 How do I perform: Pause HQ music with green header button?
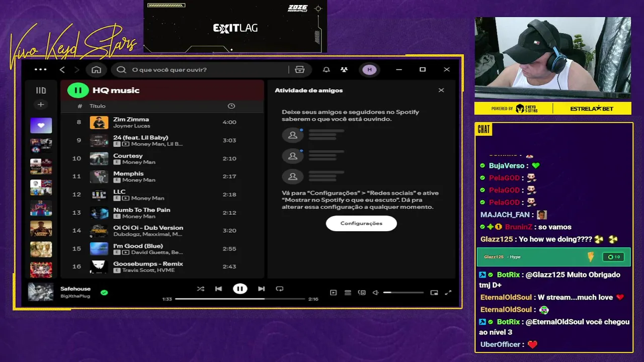78,90
